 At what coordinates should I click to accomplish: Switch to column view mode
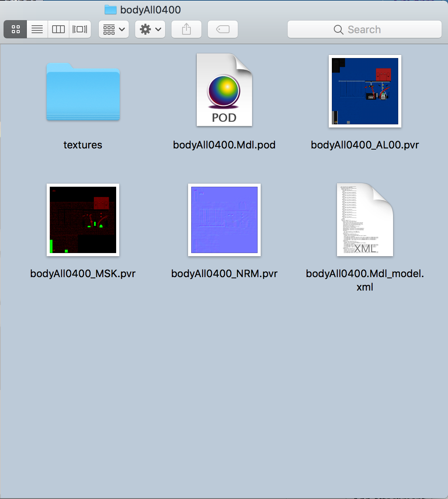(x=58, y=29)
